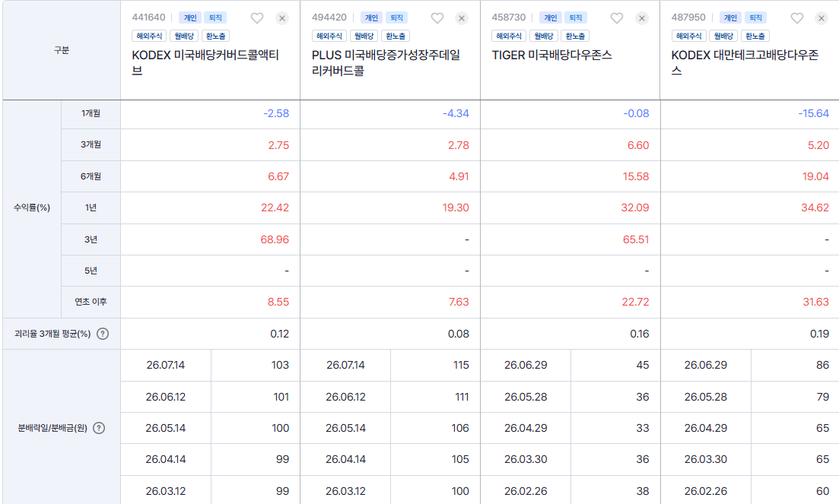Click the 6개월 row label
This screenshot has height=504, width=839.
click(91, 176)
